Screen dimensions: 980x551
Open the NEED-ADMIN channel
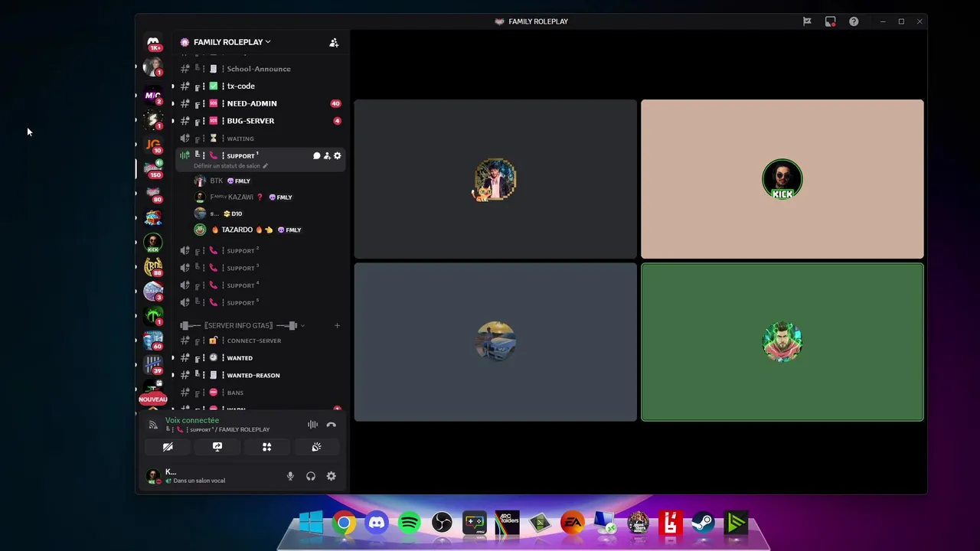[x=260, y=103]
